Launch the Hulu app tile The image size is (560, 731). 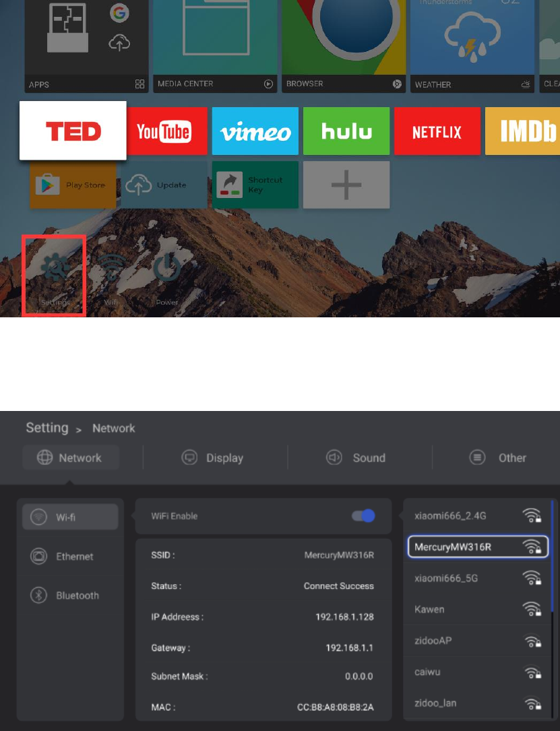pos(346,131)
